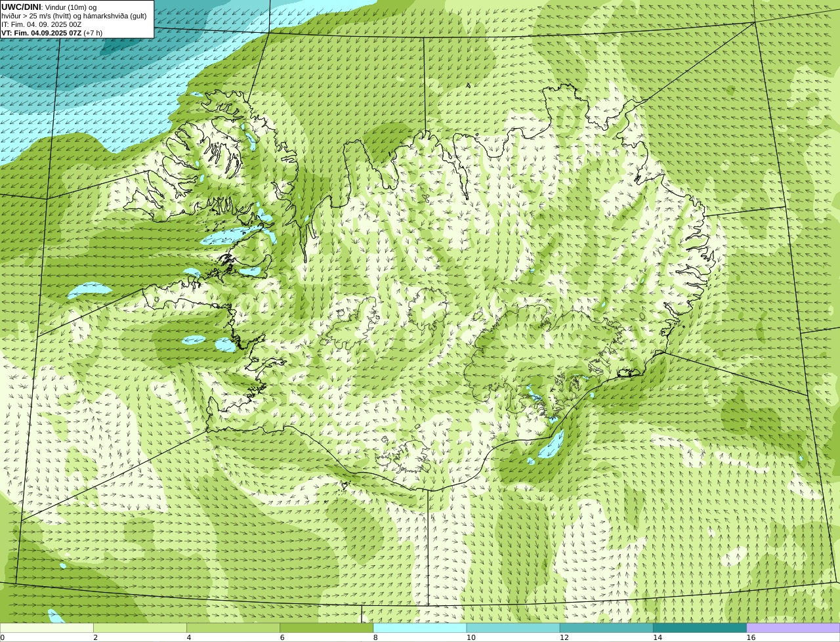Click the scale label '4'
840x642 pixels.
[189, 637]
